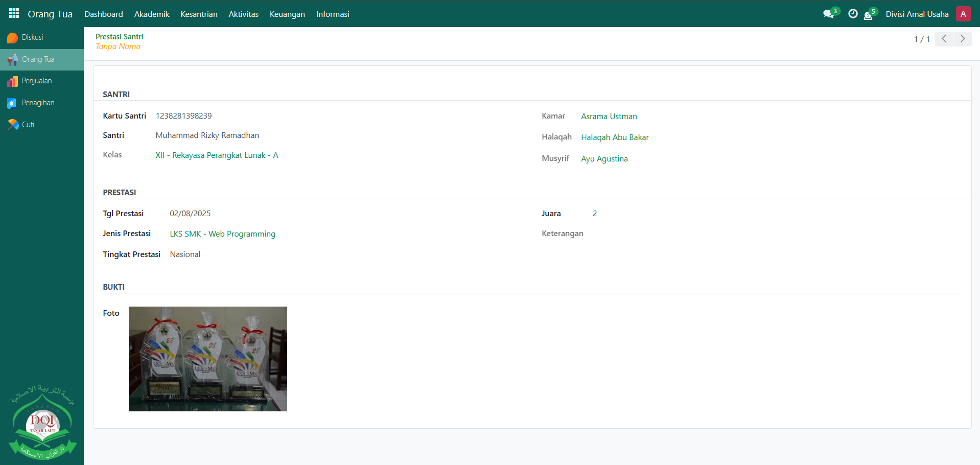Click the Prestasi Santri breadcrumb link
Image resolution: width=980 pixels, height=465 pixels.
point(119,37)
